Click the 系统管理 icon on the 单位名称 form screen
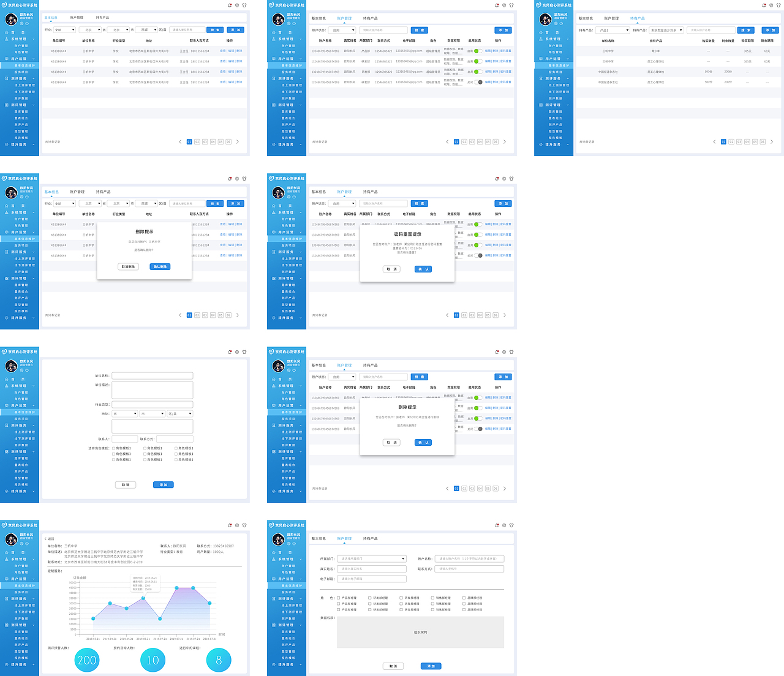 pyautogui.click(x=7, y=386)
